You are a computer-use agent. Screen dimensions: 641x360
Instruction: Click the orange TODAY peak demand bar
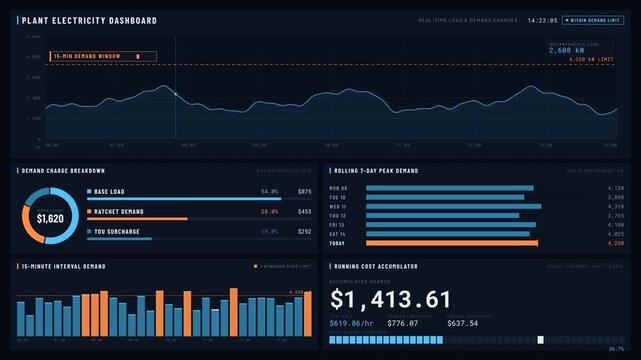452,243
